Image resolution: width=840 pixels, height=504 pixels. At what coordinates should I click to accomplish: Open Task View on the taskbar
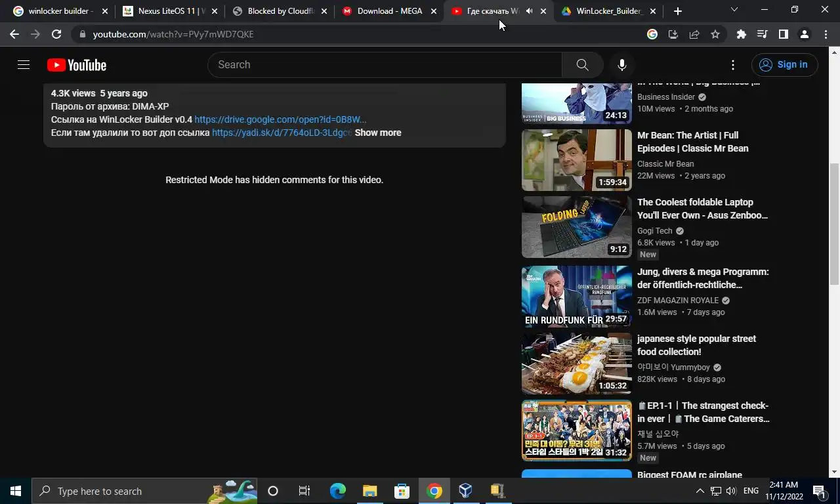[304, 491]
